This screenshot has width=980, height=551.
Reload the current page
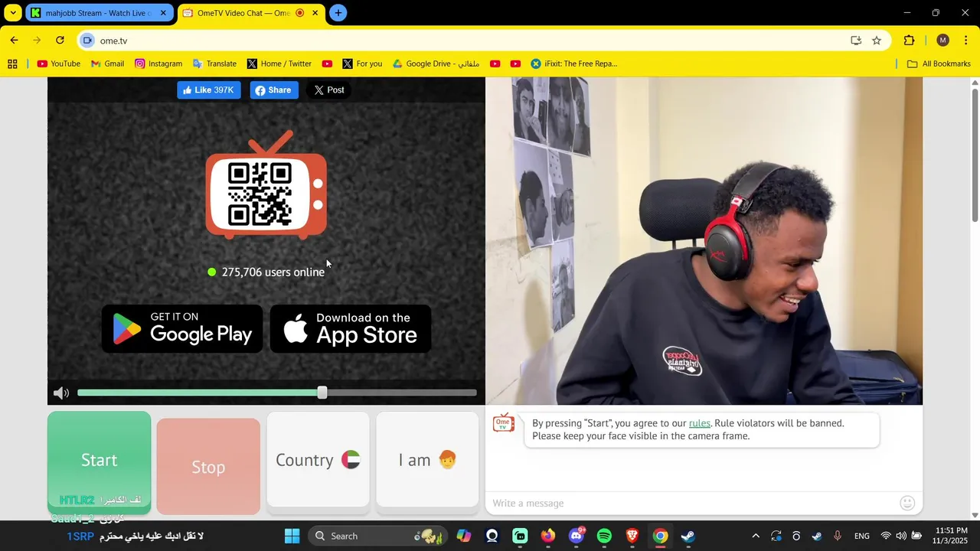60,41
